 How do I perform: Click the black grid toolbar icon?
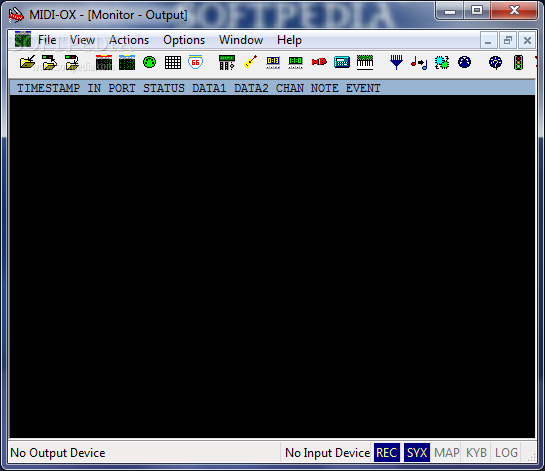(x=173, y=63)
